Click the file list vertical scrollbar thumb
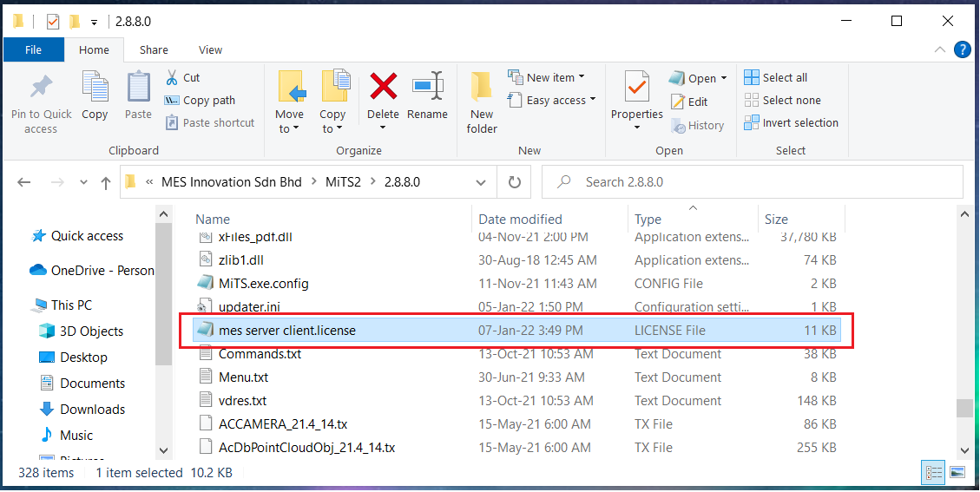The width and height of the screenshot is (980, 492). coord(965,408)
